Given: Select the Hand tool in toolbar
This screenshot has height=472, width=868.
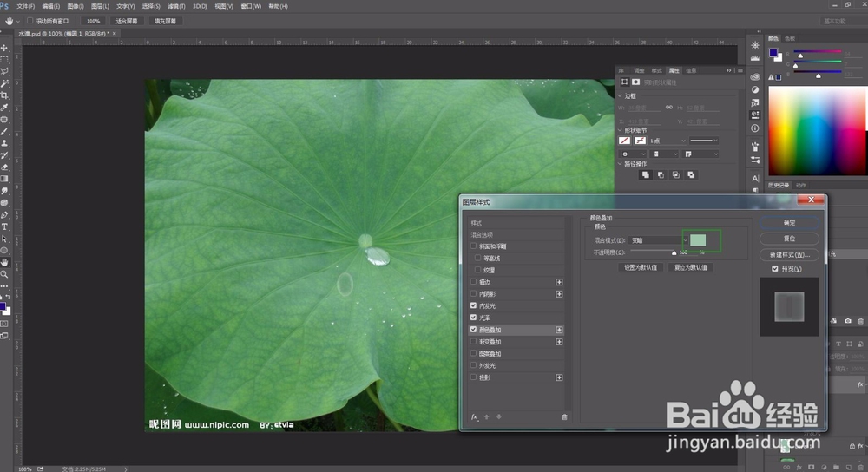Looking at the screenshot, I should [x=4, y=263].
